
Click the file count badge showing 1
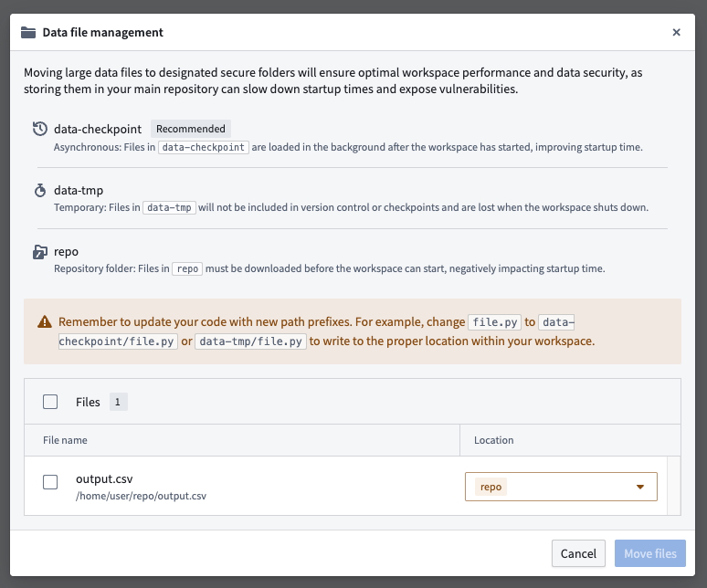click(x=118, y=402)
